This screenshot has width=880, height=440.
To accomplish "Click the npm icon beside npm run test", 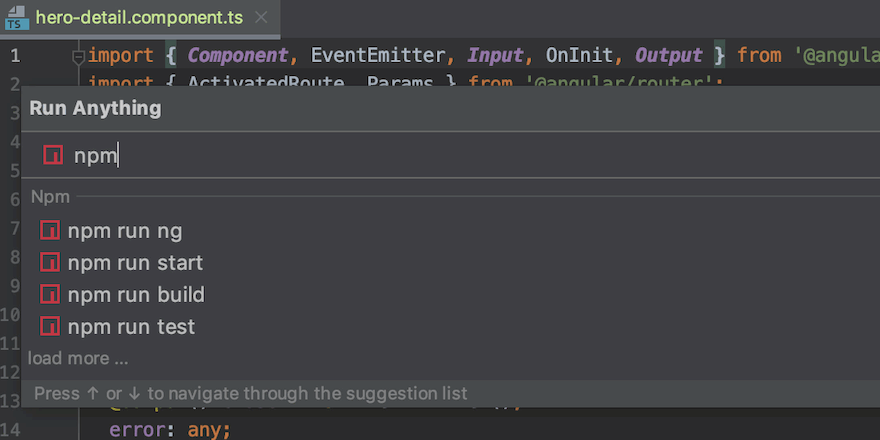I will (x=50, y=326).
